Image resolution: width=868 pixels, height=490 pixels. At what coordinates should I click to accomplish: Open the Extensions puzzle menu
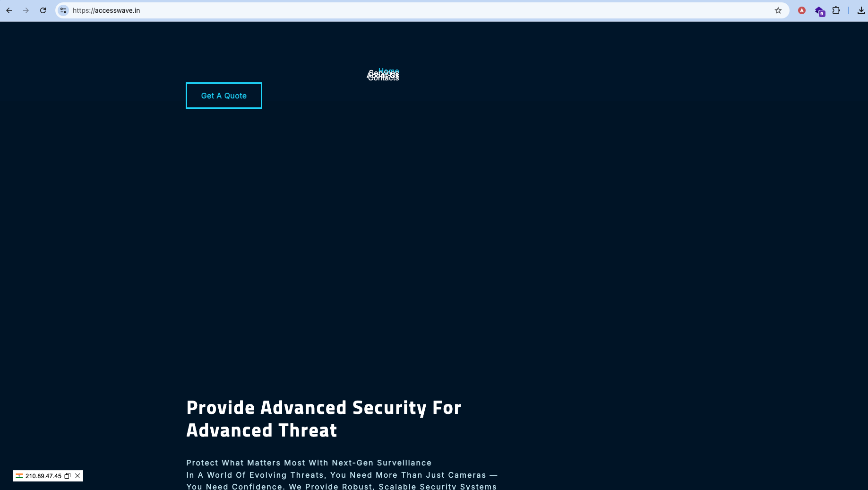[836, 10]
